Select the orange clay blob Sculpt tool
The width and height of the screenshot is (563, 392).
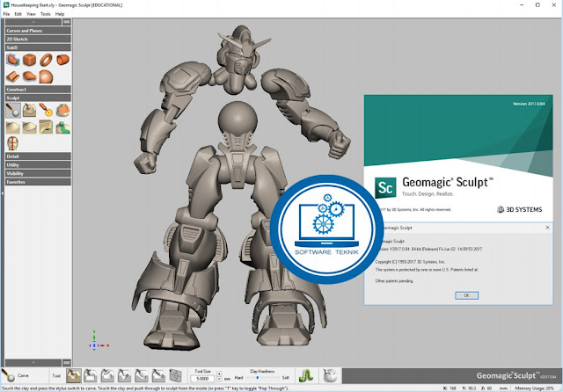click(62, 111)
